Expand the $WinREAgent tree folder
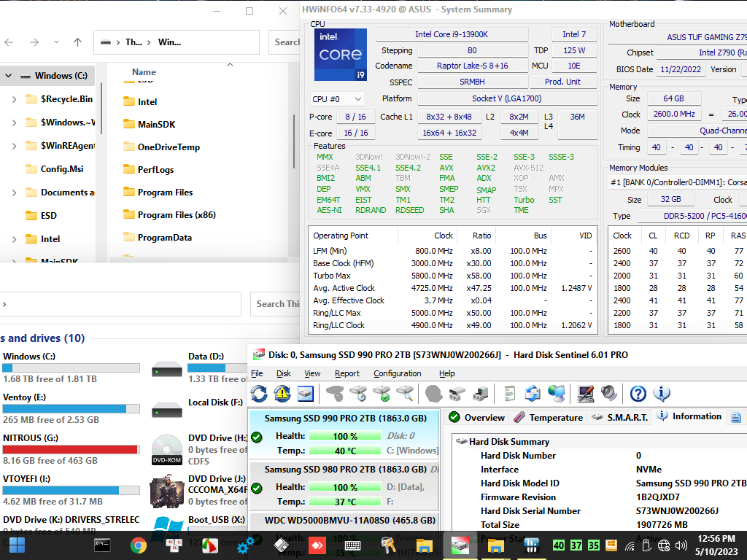The width and height of the screenshot is (747, 560). coord(15,146)
